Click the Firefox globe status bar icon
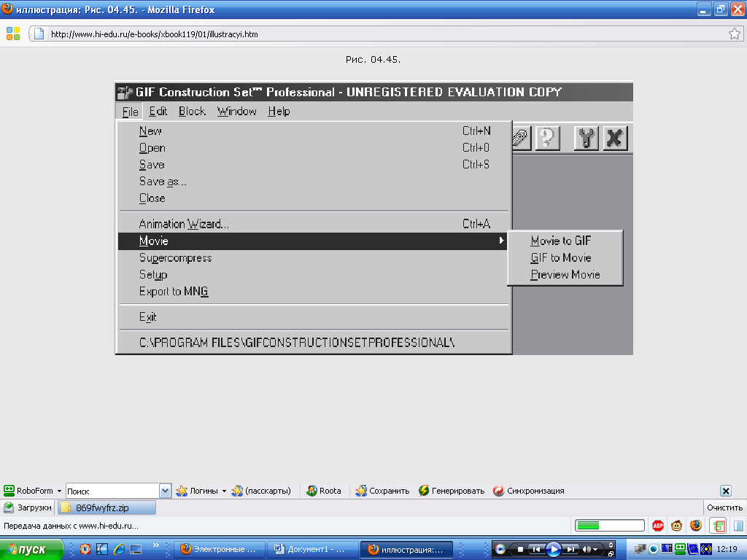The image size is (747, 560). [696, 525]
